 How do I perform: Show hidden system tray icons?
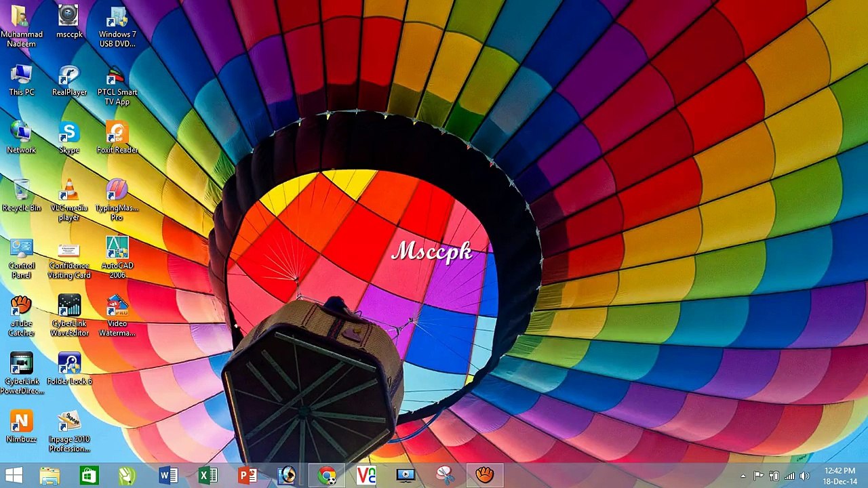coord(743,476)
